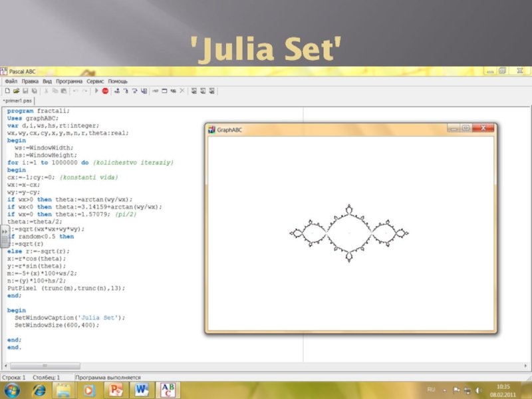
Task: Click the Windows Start button
Action: click(x=13, y=389)
